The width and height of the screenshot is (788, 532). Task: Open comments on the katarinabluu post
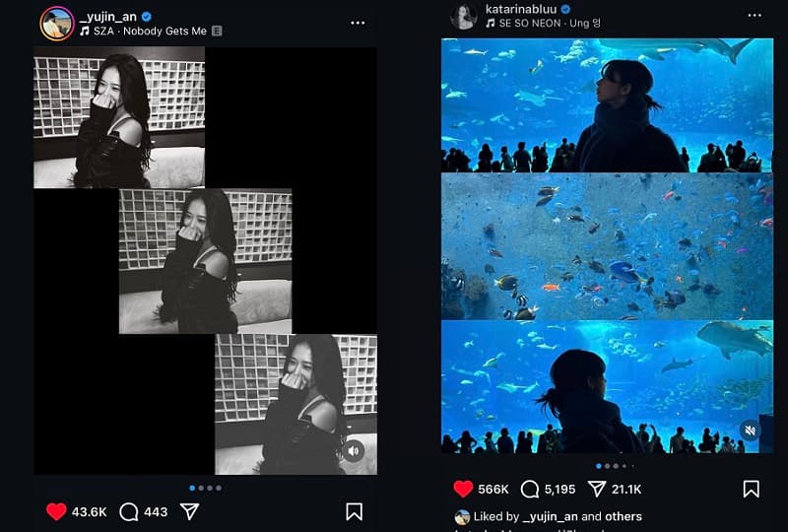tap(529, 489)
